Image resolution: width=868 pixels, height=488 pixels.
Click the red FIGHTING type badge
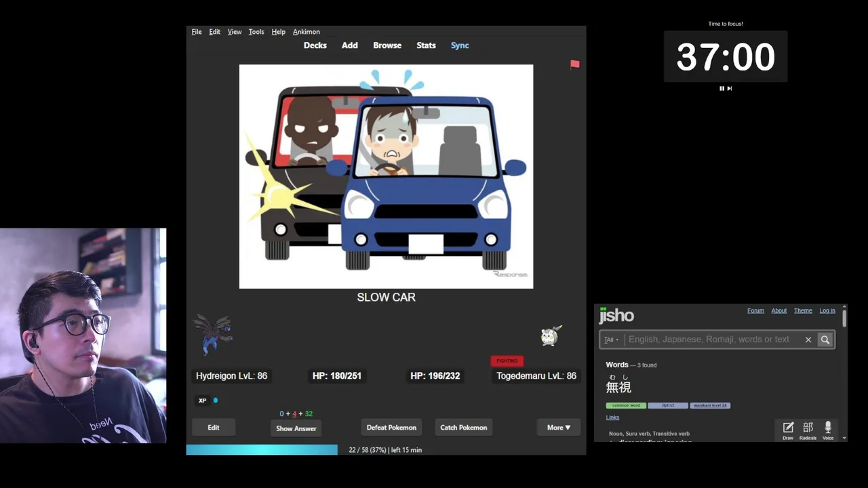[507, 361]
